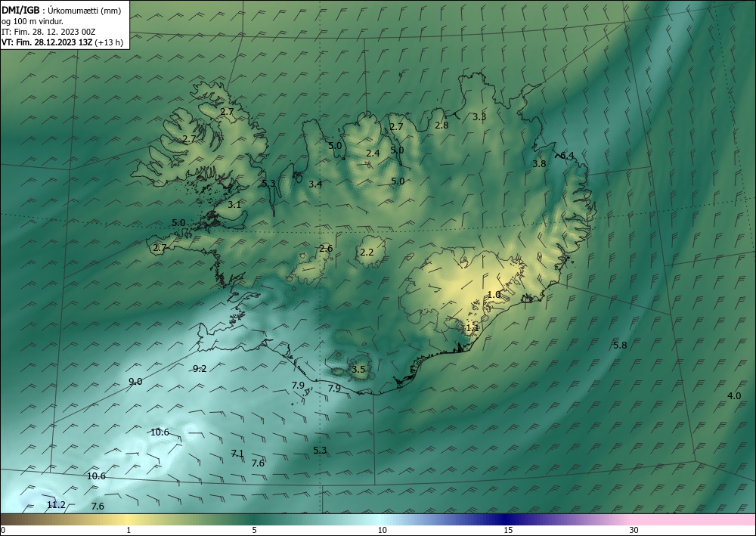This screenshot has width=756, height=536.
Task: Click the 9.0 map value
Action: 135,381
